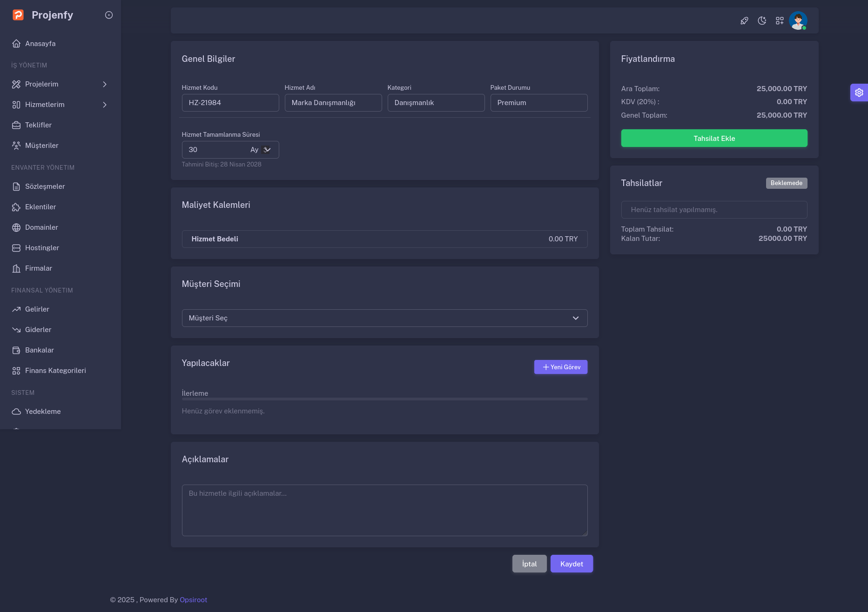Open the Müşteri Seç dropdown
The image size is (868, 612).
pyautogui.click(x=384, y=318)
